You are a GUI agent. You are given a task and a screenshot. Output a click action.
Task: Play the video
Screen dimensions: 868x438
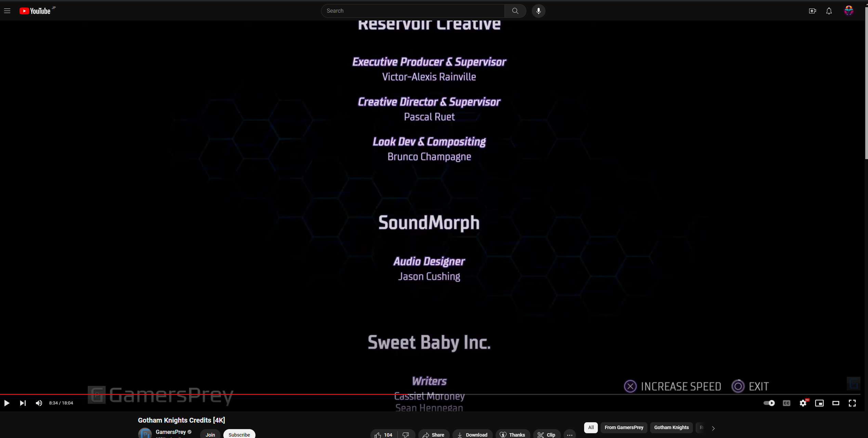click(x=6, y=403)
